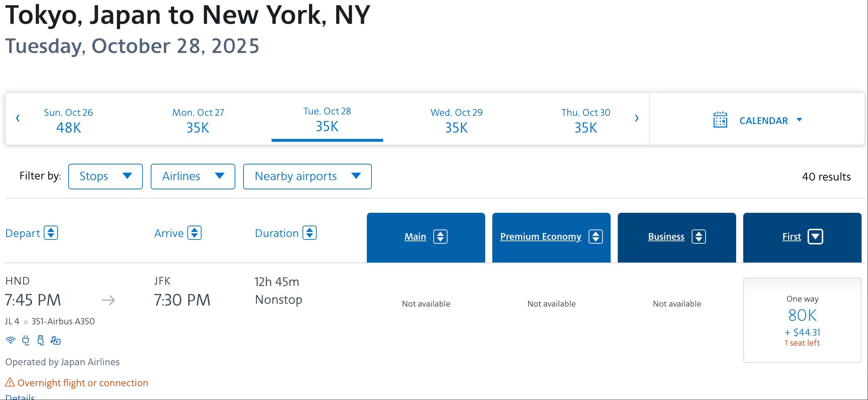Select the Wed, Oct 29 date tab
868x400 pixels.
pyautogui.click(x=456, y=121)
